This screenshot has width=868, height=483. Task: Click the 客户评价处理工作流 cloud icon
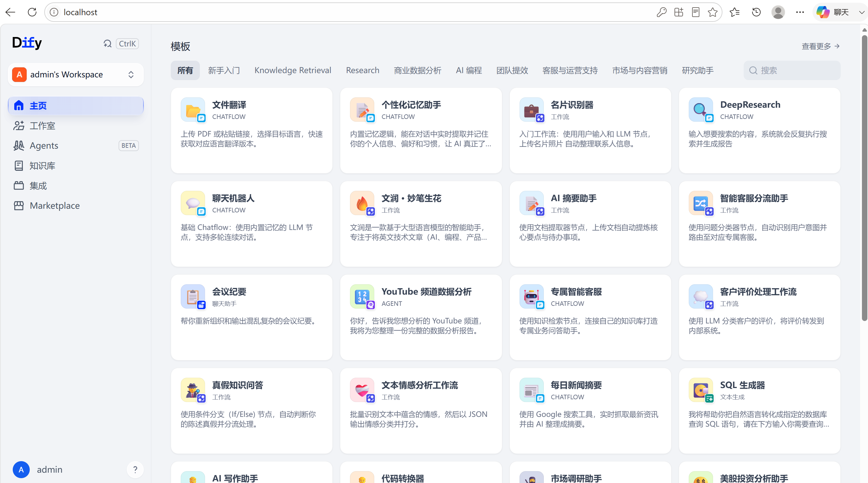[x=701, y=296]
